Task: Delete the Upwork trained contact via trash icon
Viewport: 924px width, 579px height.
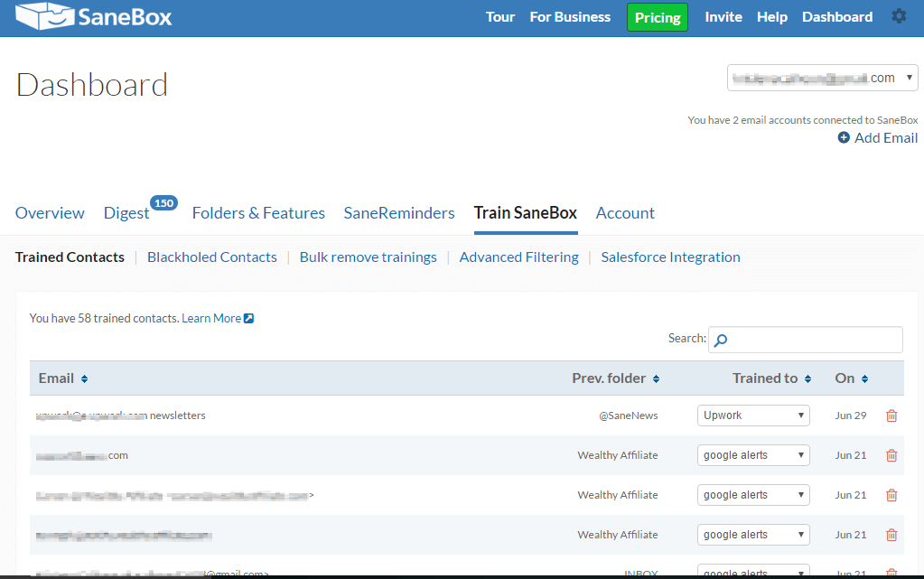Action: click(891, 416)
